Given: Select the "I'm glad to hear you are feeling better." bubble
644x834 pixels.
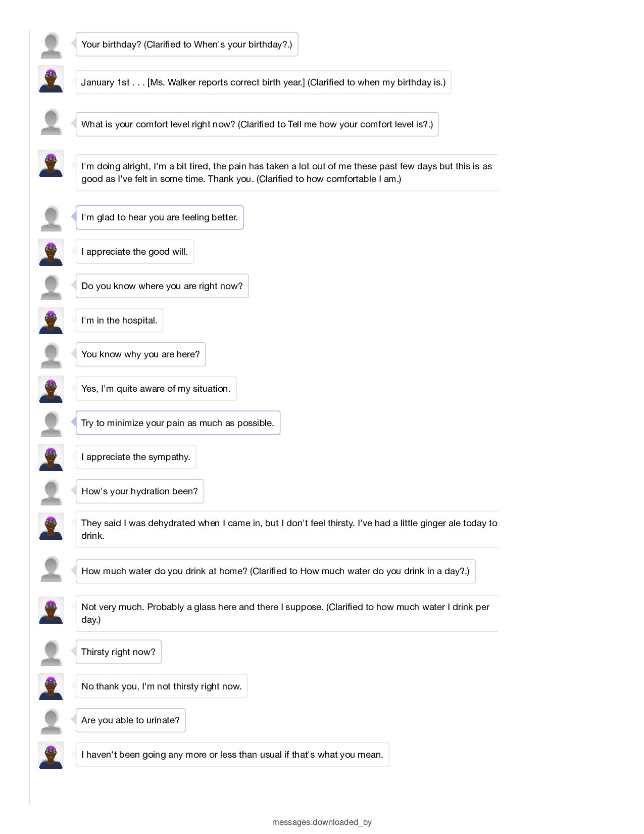Looking at the screenshot, I should [160, 217].
